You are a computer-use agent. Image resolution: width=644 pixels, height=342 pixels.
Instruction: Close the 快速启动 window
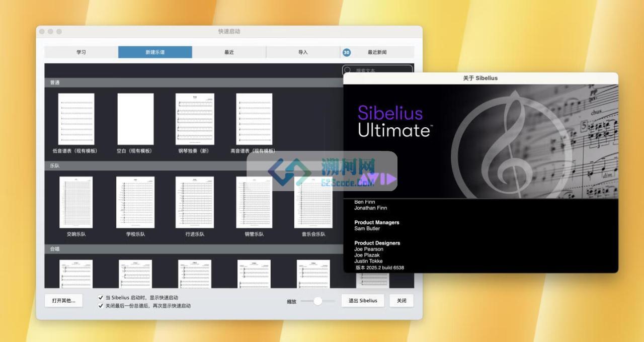(x=42, y=32)
